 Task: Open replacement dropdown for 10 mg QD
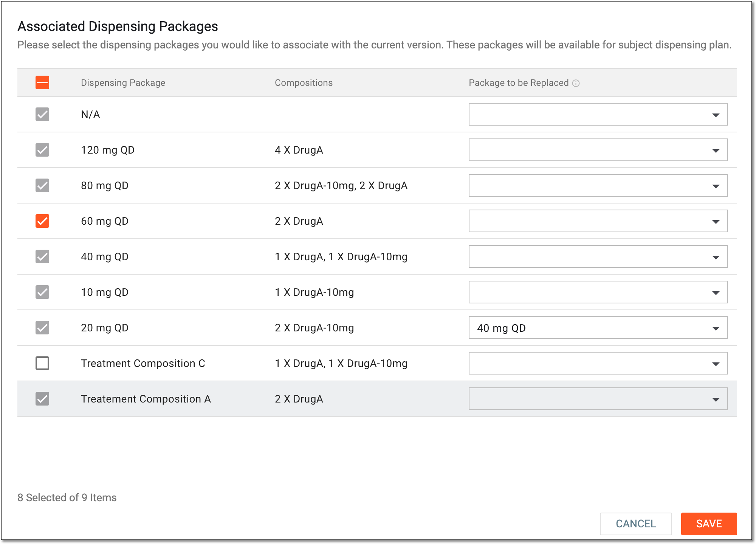(598, 292)
